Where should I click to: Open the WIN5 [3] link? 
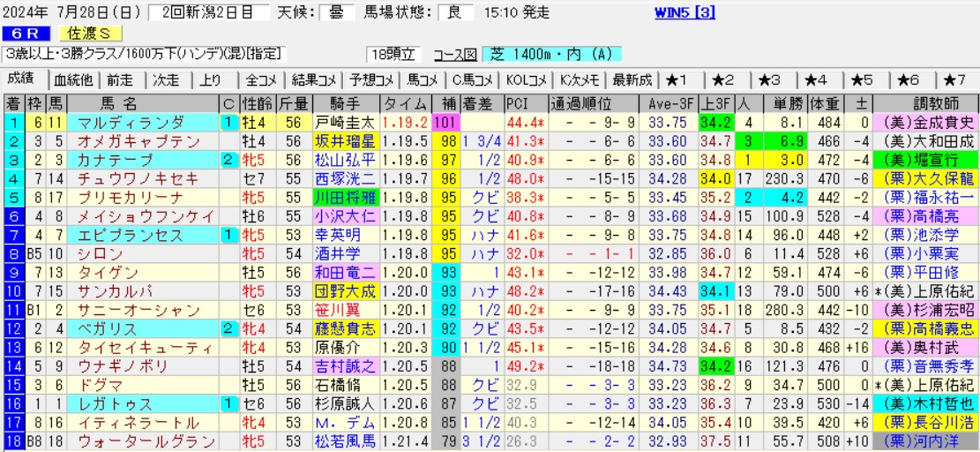tap(685, 13)
